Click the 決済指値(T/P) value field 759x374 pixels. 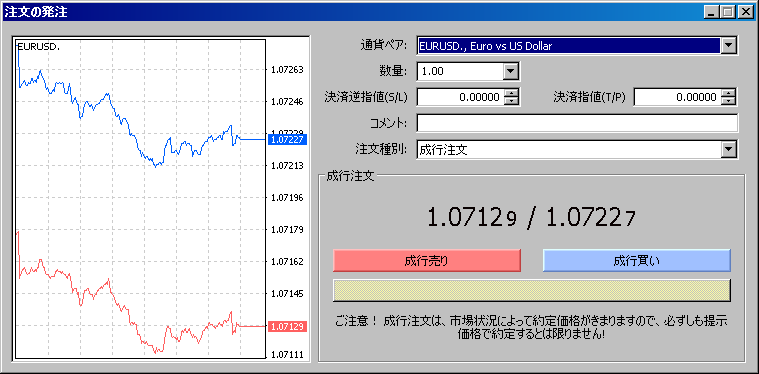coord(677,97)
